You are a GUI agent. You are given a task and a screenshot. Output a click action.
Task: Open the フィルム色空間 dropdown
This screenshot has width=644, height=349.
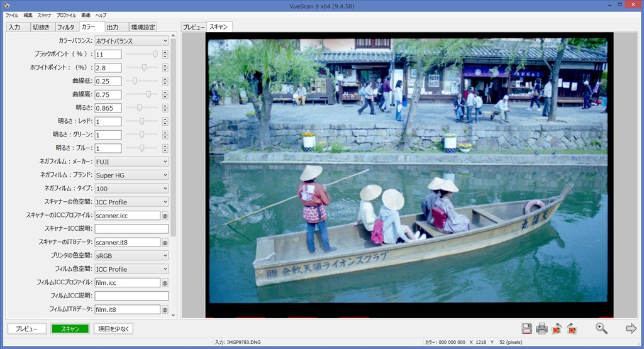[131, 269]
